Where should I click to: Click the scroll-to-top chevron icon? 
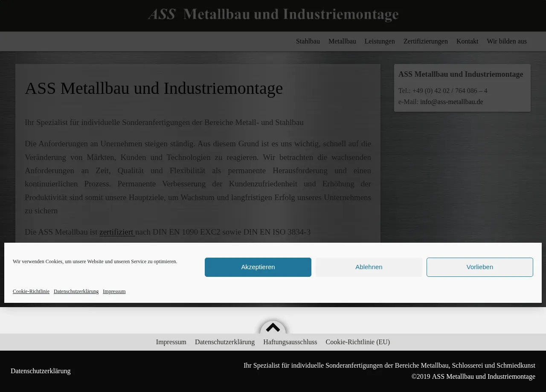point(273,328)
